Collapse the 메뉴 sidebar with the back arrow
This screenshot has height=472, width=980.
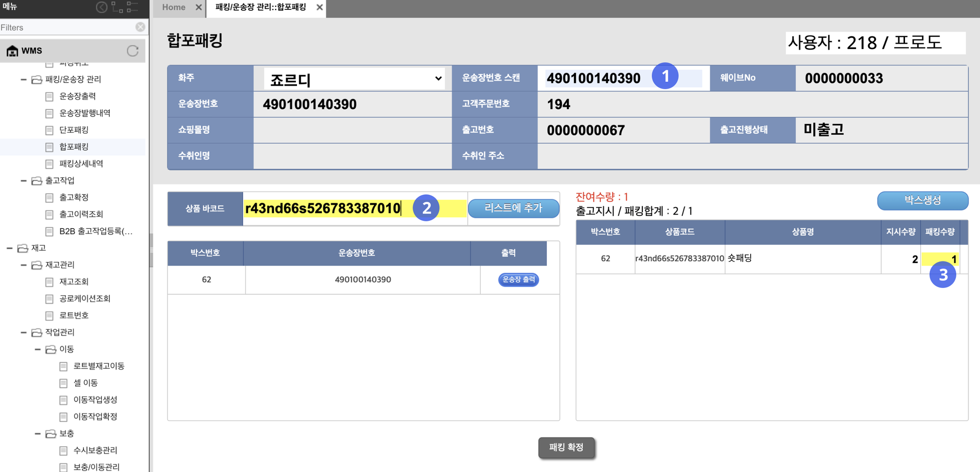(x=101, y=7)
